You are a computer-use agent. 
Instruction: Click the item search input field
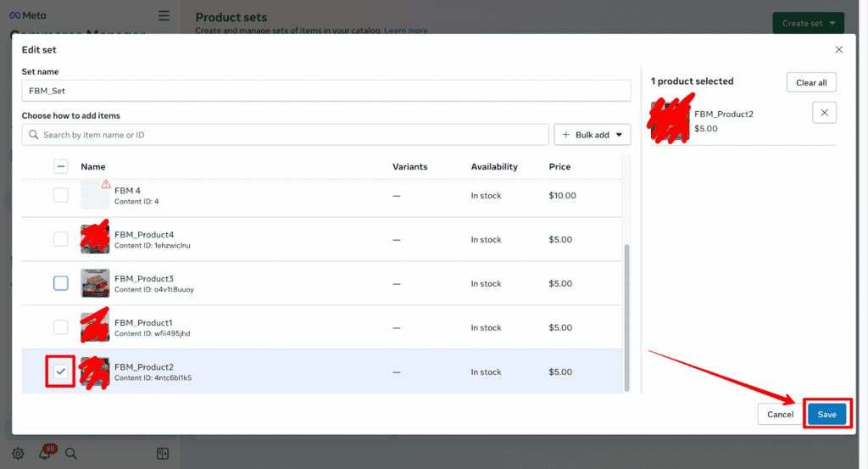285,135
